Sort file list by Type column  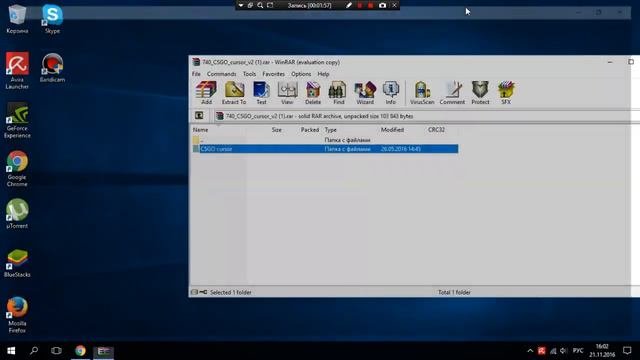click(331, 130)
